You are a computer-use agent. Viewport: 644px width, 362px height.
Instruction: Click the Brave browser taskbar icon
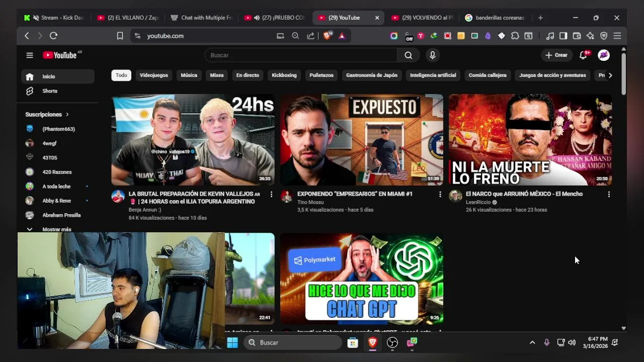(x=372, y=342)
